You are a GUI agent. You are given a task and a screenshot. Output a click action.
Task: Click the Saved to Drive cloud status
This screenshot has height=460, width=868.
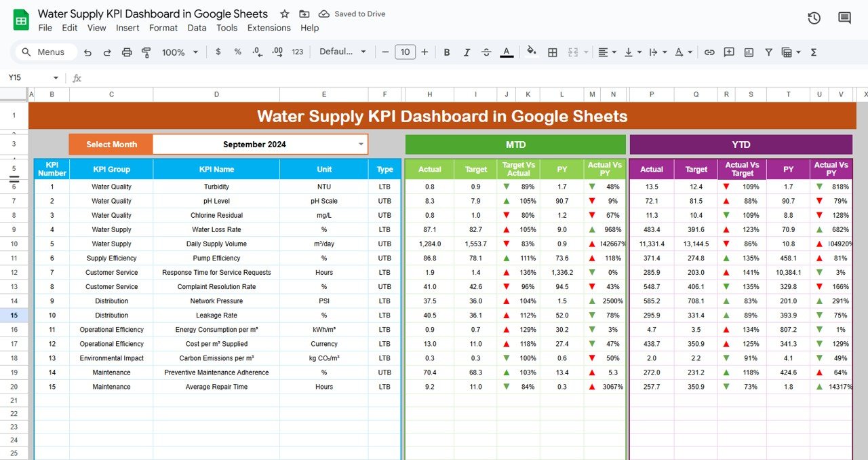pos(351,14)
